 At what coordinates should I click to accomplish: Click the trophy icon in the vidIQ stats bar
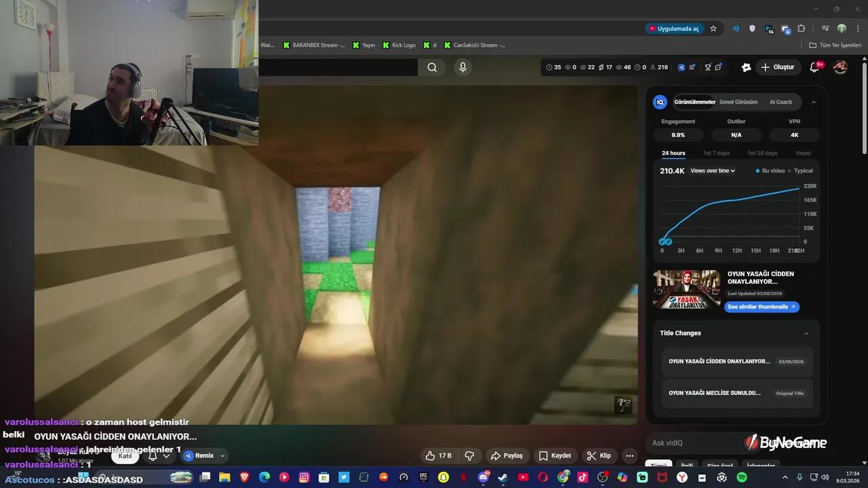707,67
